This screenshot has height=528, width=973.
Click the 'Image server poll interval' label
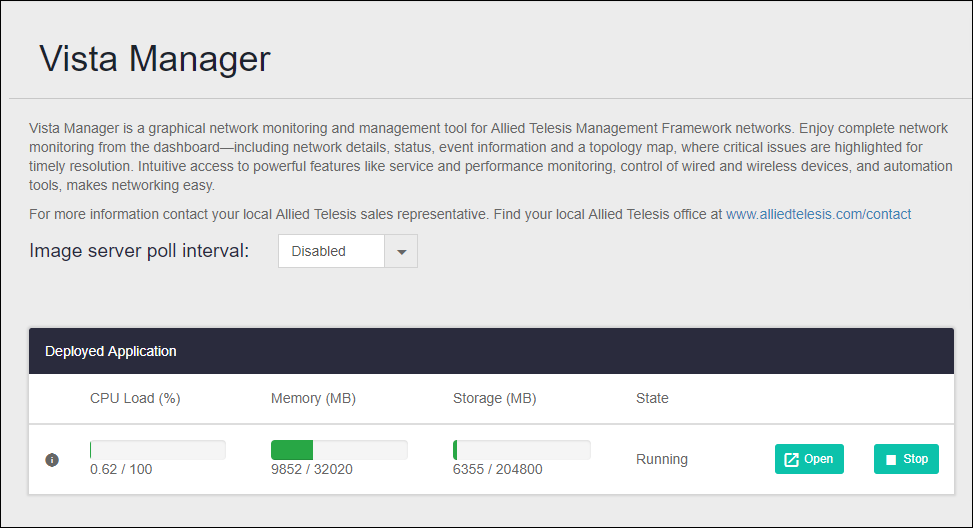tap(139, 251)
